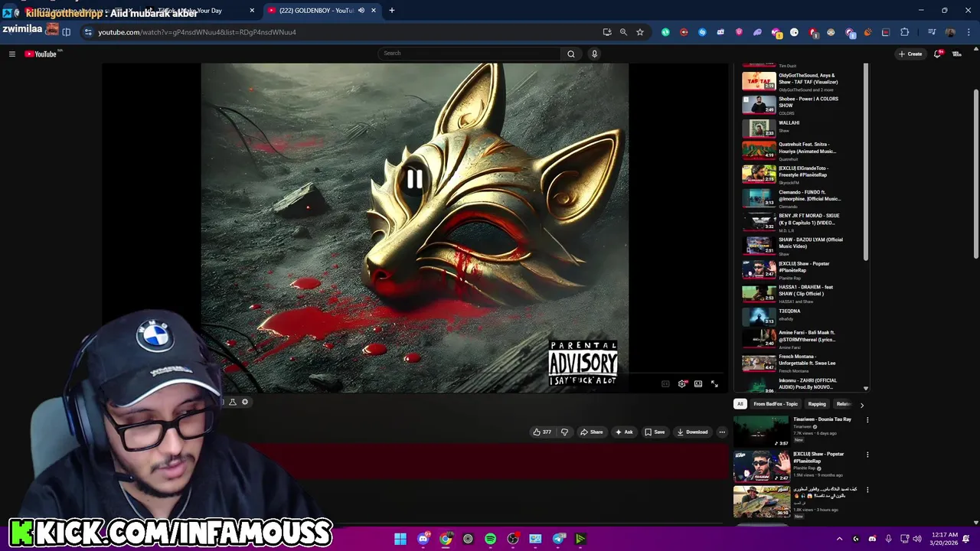Open playlist item HASSA1 - DRAHEM feat SHAW
The width and height of the screenshot is (980, 551).
[x=800, y=293]
